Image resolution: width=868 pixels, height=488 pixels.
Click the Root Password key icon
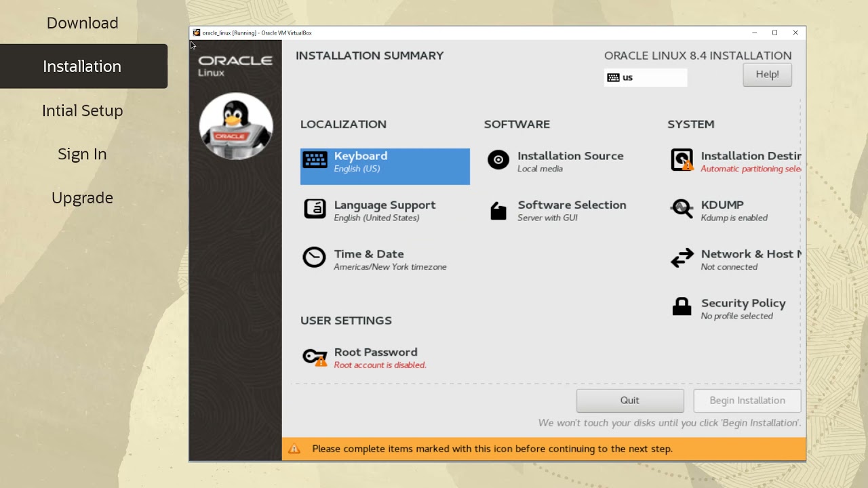click(315, 357)
